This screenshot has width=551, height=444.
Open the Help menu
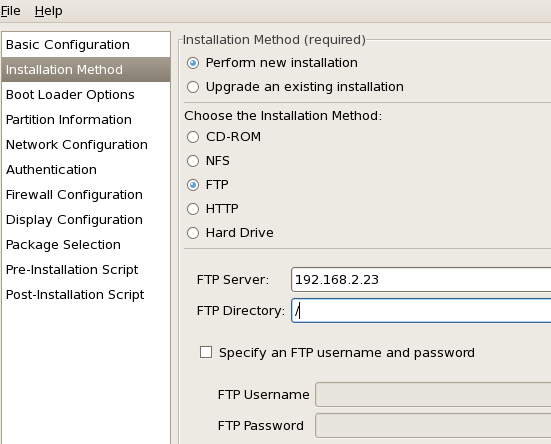(48, 11)
